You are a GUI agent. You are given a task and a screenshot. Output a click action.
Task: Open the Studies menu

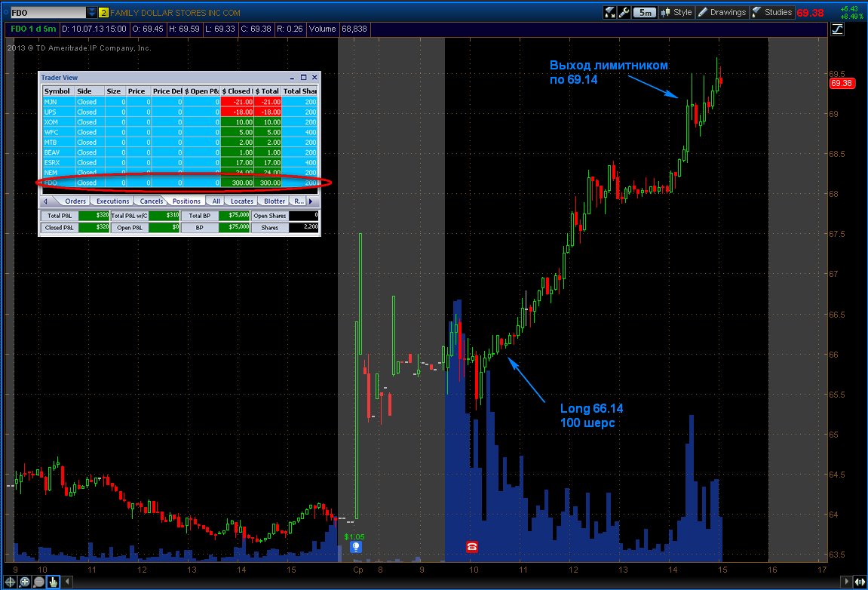pyautogui.click(x=772, y=12)
